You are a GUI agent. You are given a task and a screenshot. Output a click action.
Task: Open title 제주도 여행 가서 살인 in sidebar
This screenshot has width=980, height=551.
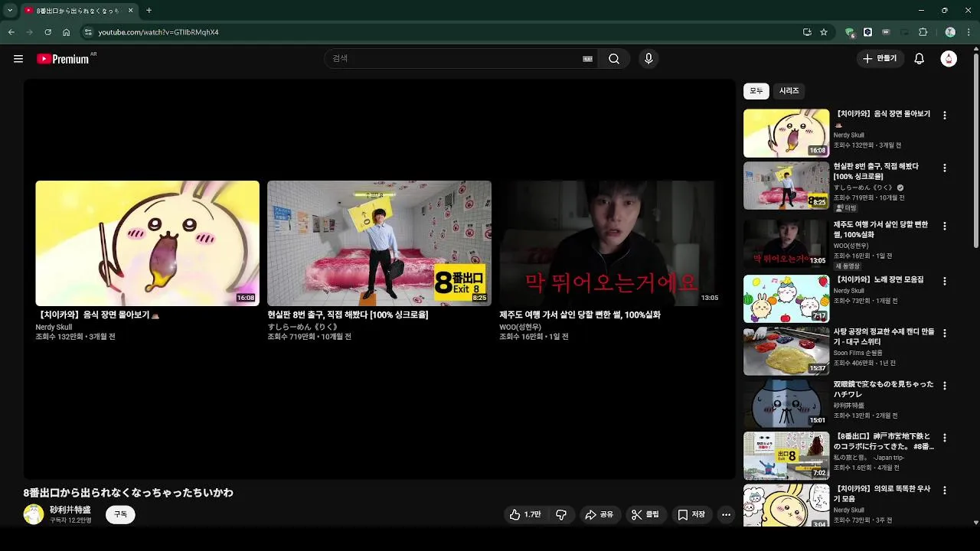pos(880,230)
